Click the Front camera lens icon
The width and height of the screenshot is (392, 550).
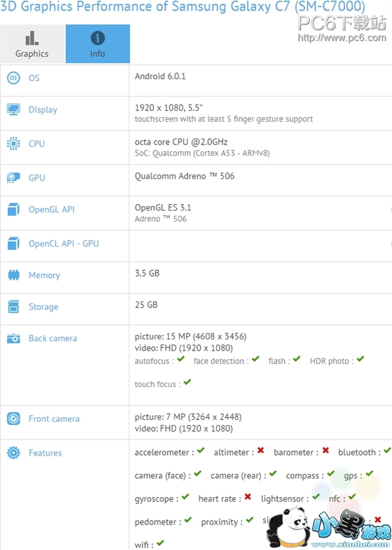click(x=13, y=419)
